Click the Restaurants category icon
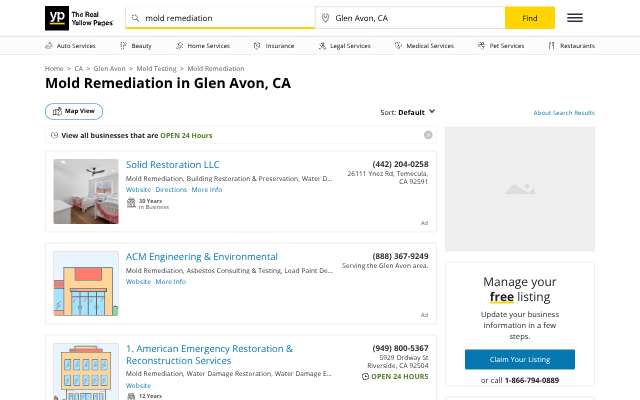The image size is (640, 400). click(551, 46)
